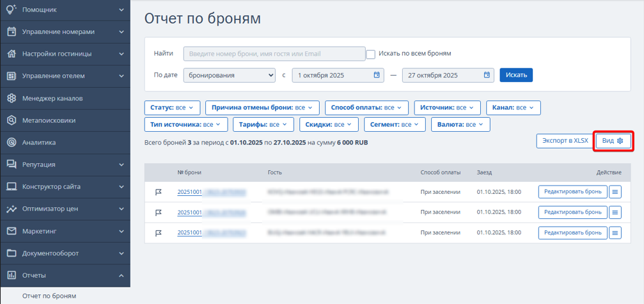Viewport: 644px width, 304px height.
Task: Open the Вид settings button
Action: [613, 141]
